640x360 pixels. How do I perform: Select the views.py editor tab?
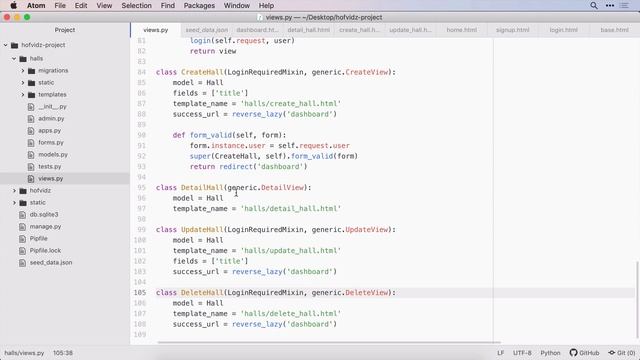coord(156,30)
